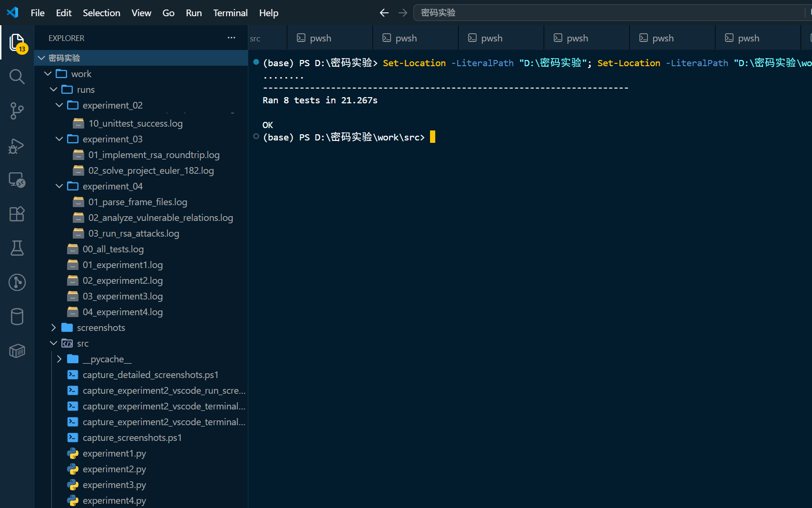Collapse the src folder chevron
The height and width of the screenshot is (508, 812).
53,343
